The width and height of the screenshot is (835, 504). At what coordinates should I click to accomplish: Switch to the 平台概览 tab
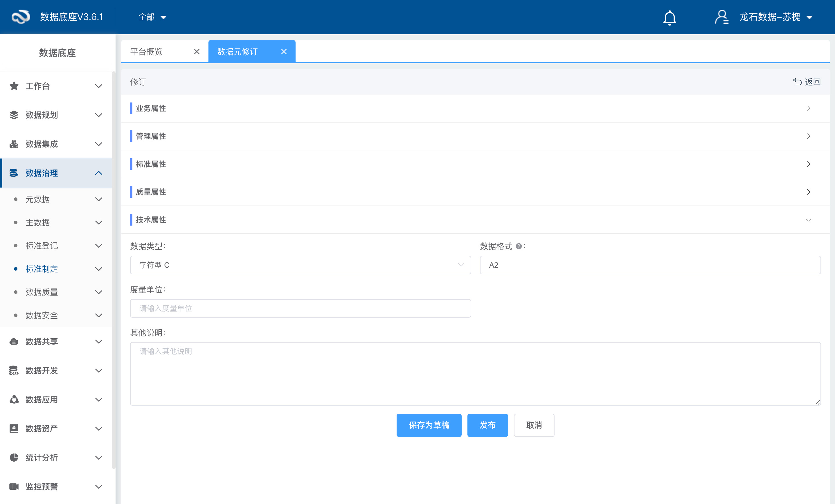(x=146, y=51)
